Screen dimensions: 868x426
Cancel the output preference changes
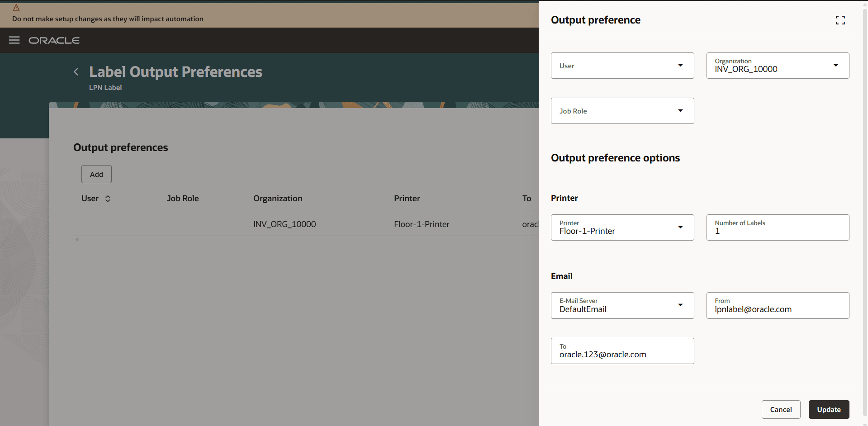click(781, 409)
